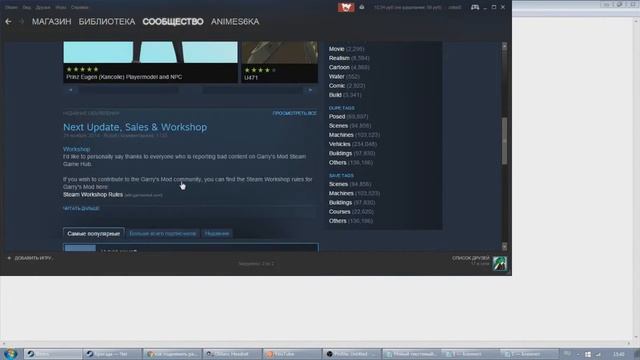This screenshot has width=640, height=360.
Task: Open the Steam taskbar button
Action: click(x=53, y=354)
